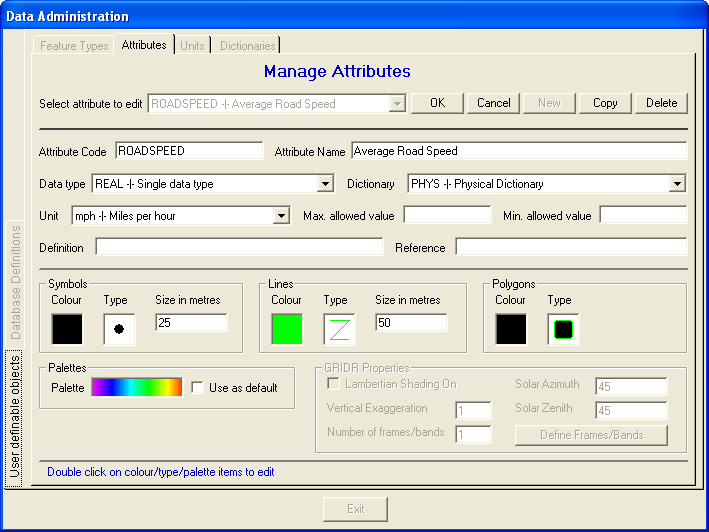
Task: Click the rainbow Palette gradient bar
Action: point(137,387)
